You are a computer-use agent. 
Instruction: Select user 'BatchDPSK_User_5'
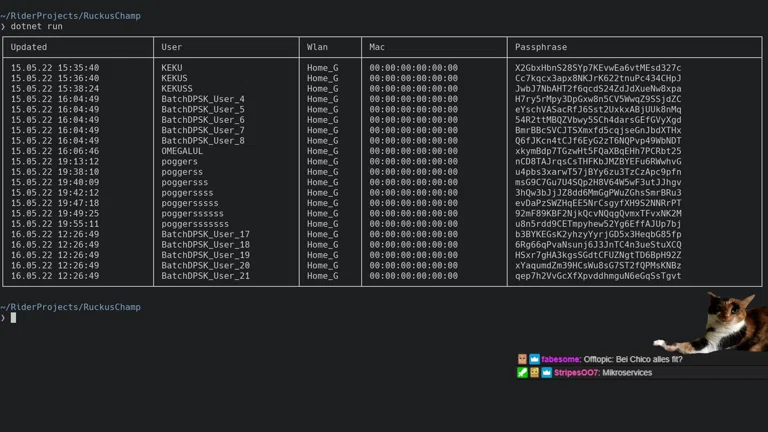(x=203, y=110)
